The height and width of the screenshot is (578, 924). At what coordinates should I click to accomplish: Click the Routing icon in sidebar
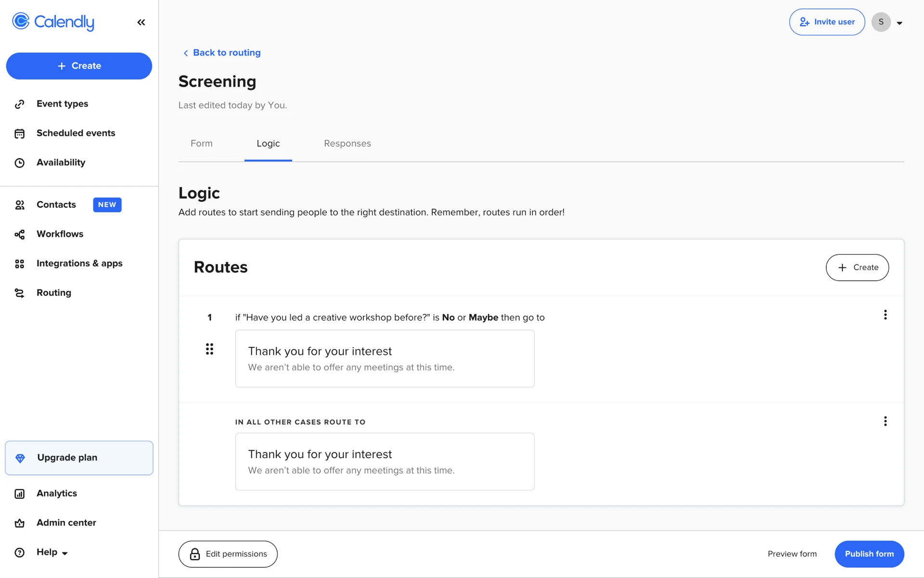click(x=19, y=293)
